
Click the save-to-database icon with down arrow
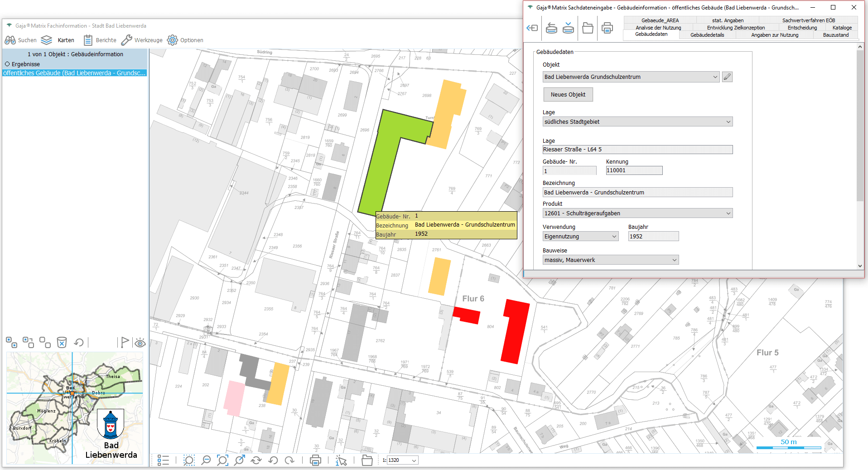tap(568, 28)
